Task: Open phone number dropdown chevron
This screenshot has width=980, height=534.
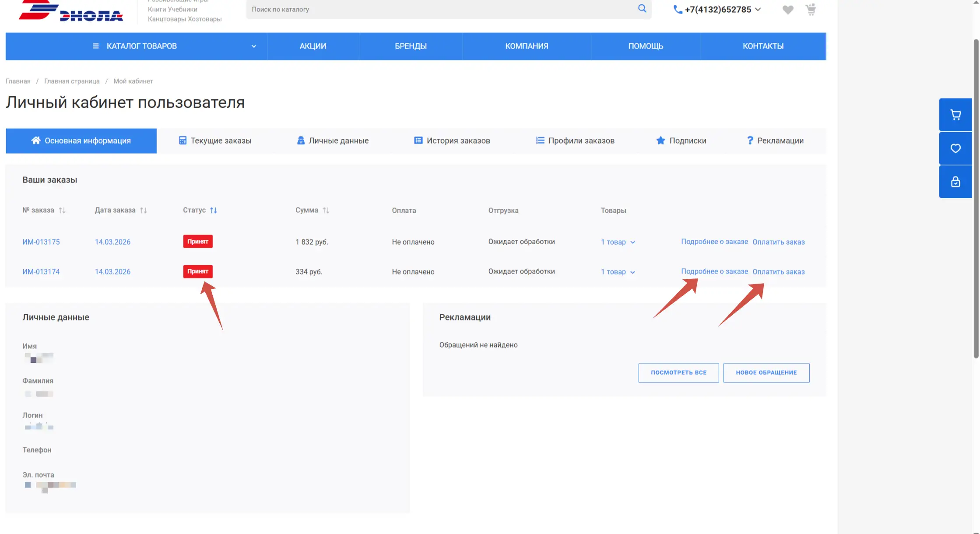Action: click(758, 9)
